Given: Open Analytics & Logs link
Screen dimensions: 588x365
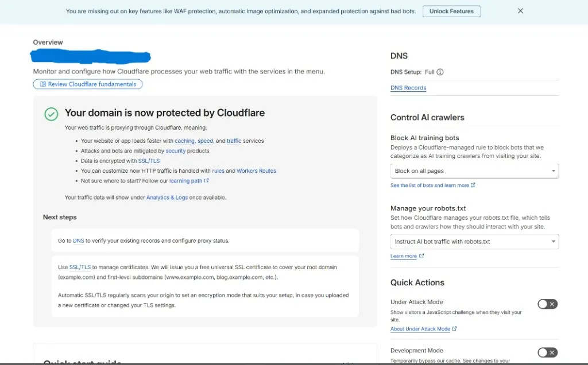Looking at the screenshot, I should tap(167, 197).
